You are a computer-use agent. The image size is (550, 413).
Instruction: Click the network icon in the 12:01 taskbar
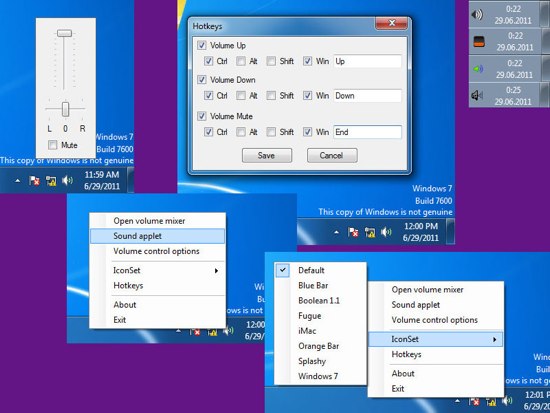pos(491,401)
